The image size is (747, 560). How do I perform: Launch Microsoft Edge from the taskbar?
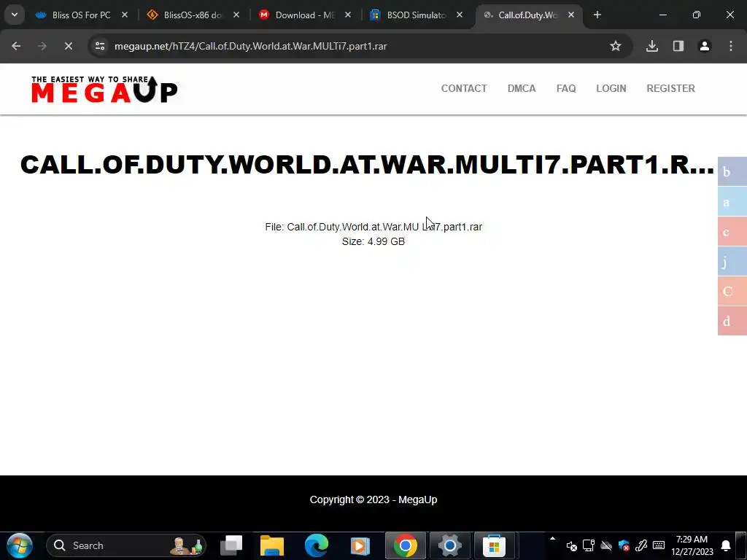pyautogui.click(x=317, y=545)
